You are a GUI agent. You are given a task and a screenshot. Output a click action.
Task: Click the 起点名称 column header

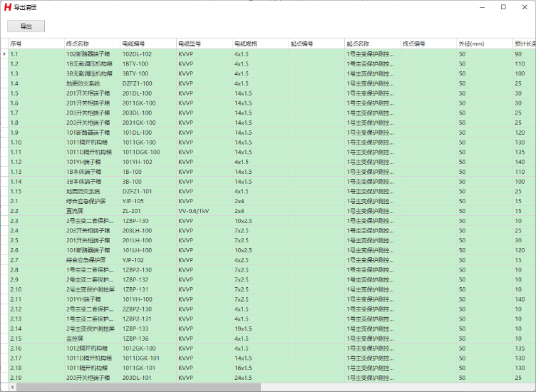tap(372, 43)
